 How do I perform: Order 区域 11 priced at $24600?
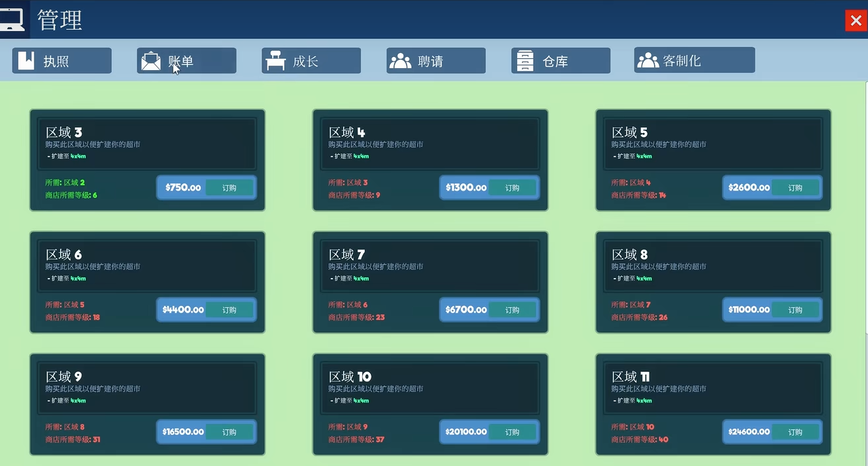(x=795, y=432)
